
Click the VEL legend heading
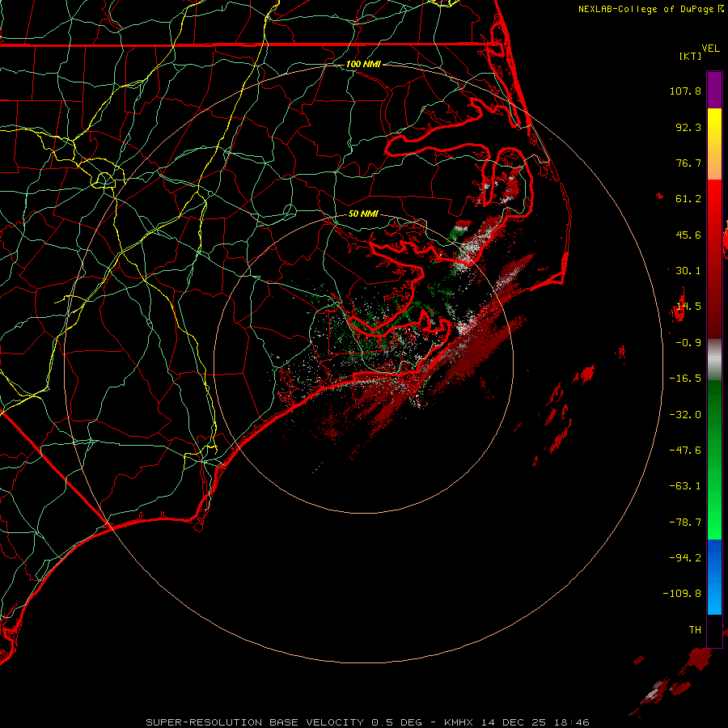(710, 49)
